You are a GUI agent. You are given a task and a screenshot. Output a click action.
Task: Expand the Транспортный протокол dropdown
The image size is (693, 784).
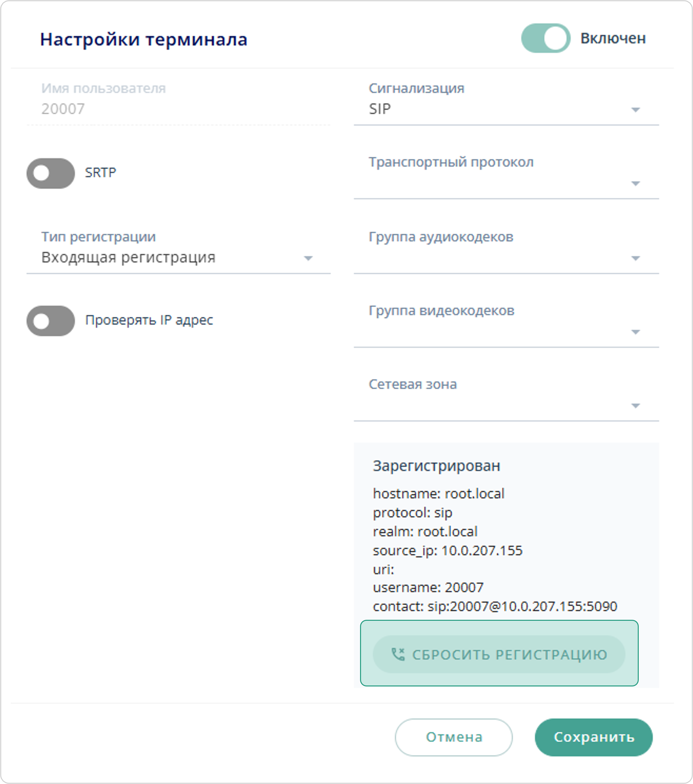[635, 184]
